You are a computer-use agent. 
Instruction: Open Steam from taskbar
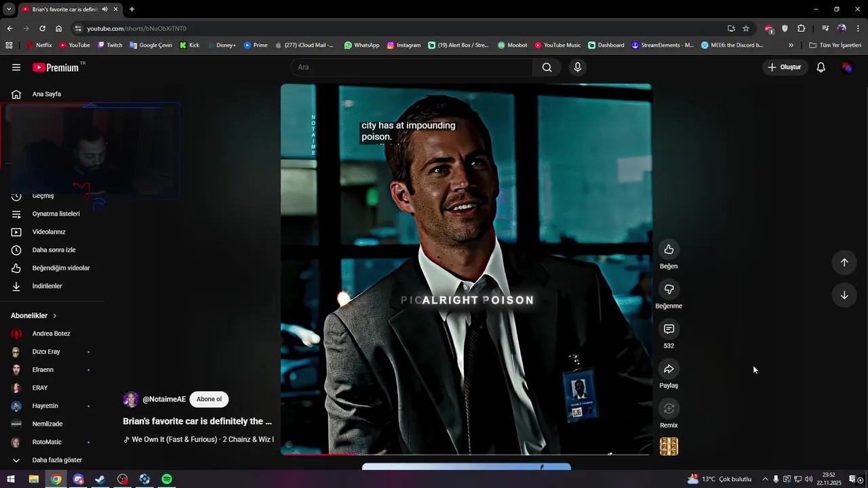(x=100, y=479)
